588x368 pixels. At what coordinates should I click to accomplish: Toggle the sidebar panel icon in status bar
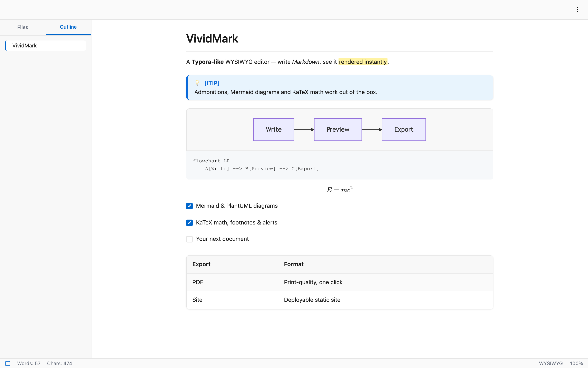[x=8, y=363]
